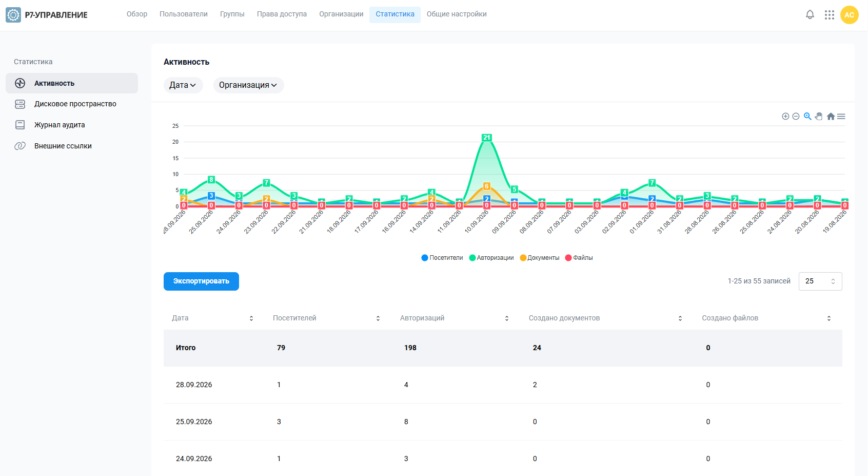Toggle Авторизации series in legend
Viewport: 868px width, 476px height.
[491, 258]
